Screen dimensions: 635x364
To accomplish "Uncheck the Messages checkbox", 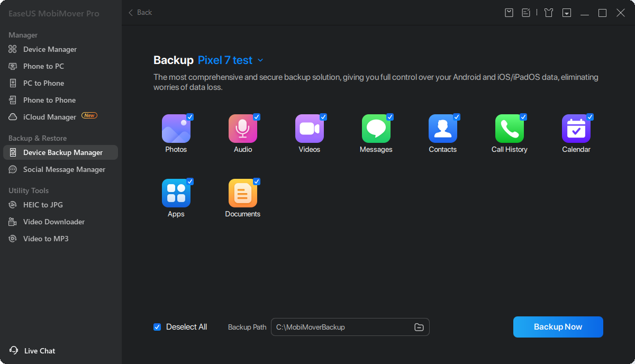I will 390,117.
